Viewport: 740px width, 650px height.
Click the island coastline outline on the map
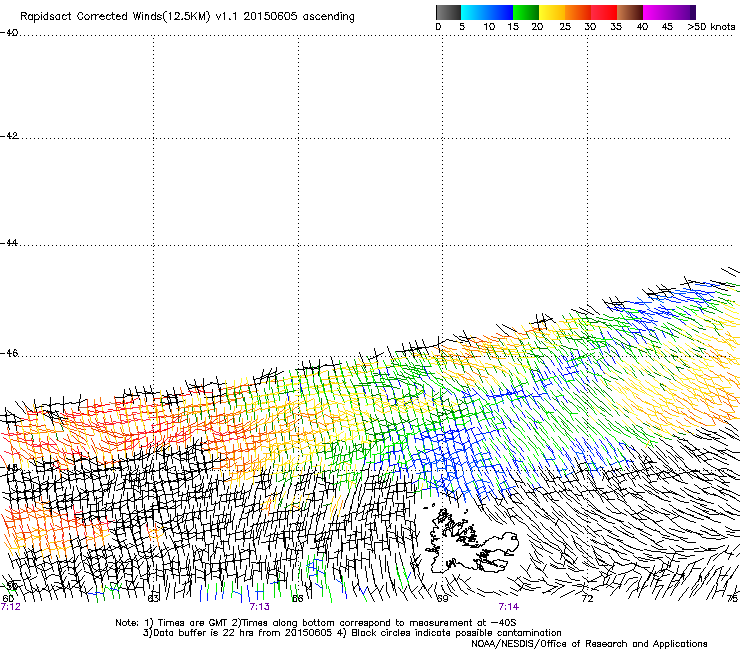point(471,541)
